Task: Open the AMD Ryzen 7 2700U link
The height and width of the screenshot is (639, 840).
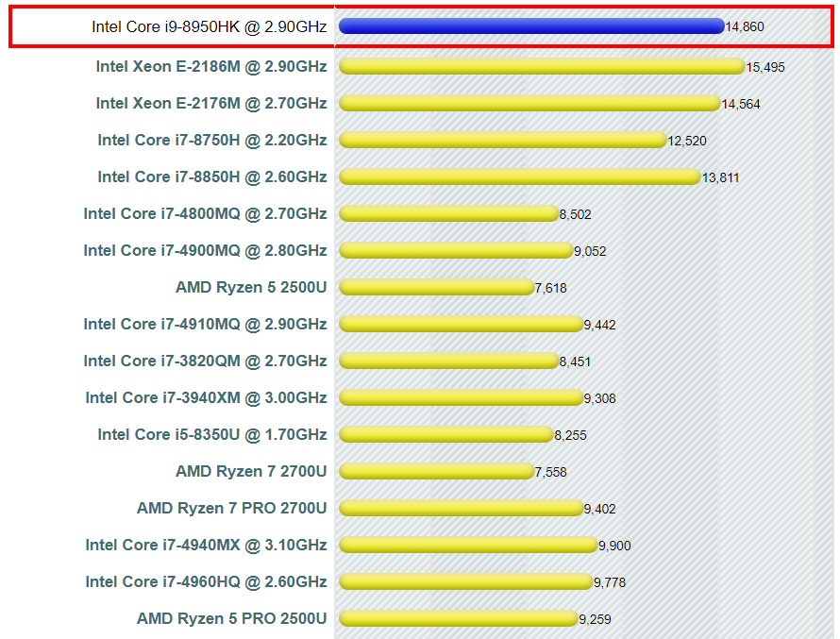Action: click(251, 471)
